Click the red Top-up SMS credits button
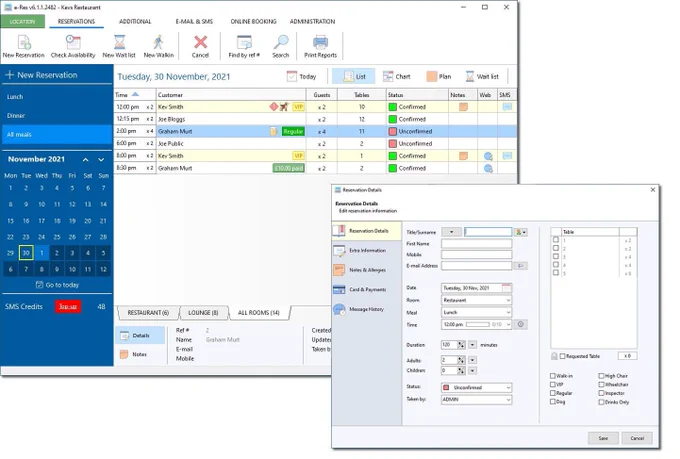 coord(68,306)
